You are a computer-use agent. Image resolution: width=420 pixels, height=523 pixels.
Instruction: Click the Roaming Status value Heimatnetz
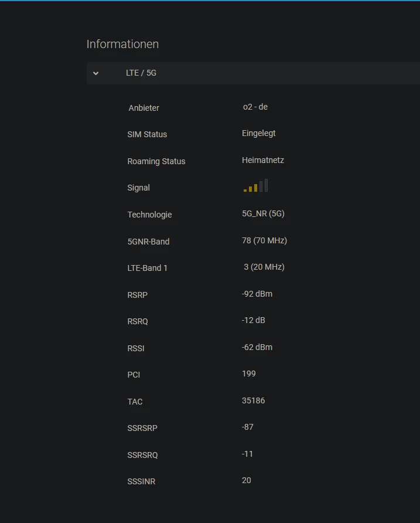pyautogui.click(x=262, y=160)
